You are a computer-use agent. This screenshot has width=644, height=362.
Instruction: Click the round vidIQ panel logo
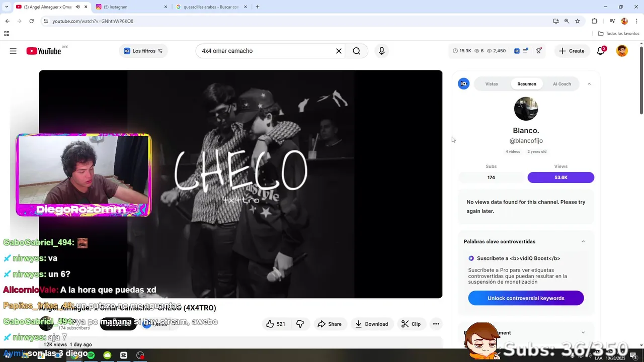coord(464,84)
